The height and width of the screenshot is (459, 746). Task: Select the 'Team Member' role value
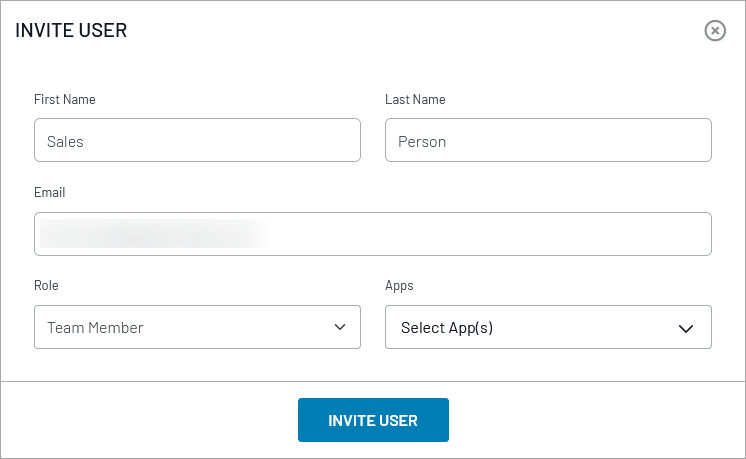(x=95, y=327)
